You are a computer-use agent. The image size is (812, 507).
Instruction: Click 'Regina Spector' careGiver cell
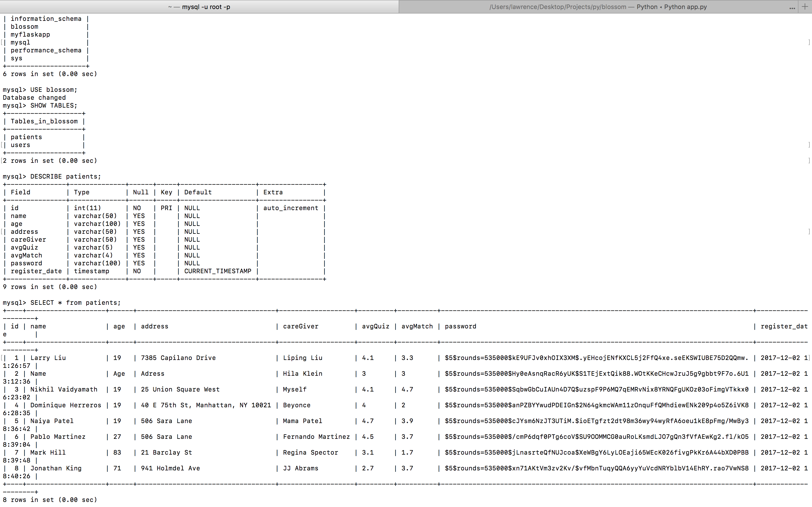coord(310,453)
